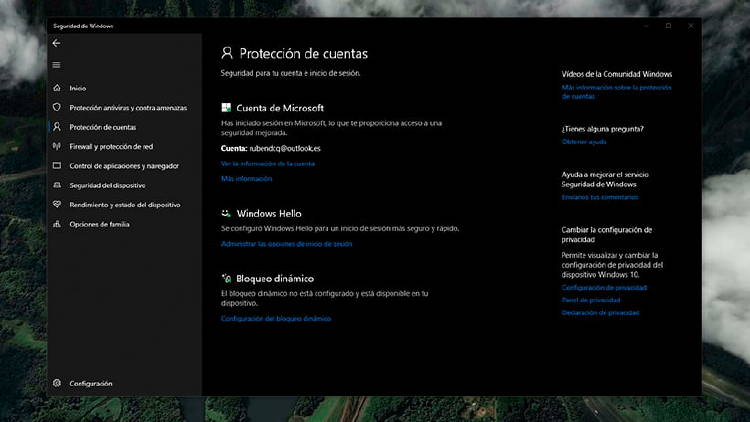The image size is (750, 422).
Task: Click the Windows Hello smiley icon
Action: [x=226, y=213]
